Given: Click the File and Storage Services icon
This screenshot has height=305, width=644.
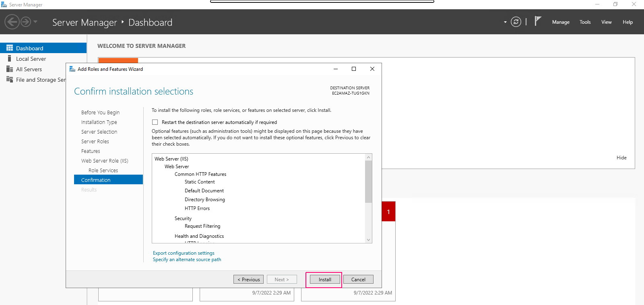Looking at the screenshot, I should [x=10, y=79].
